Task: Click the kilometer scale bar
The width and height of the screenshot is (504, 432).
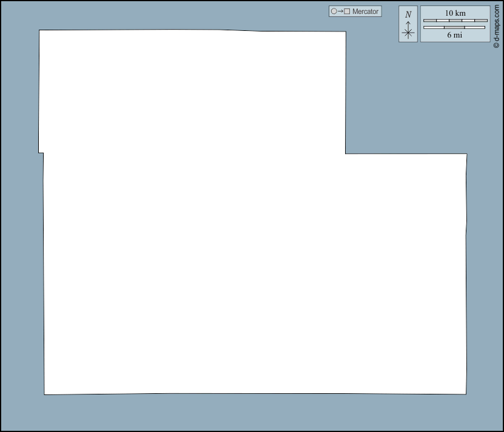Action: coord(455,21)
